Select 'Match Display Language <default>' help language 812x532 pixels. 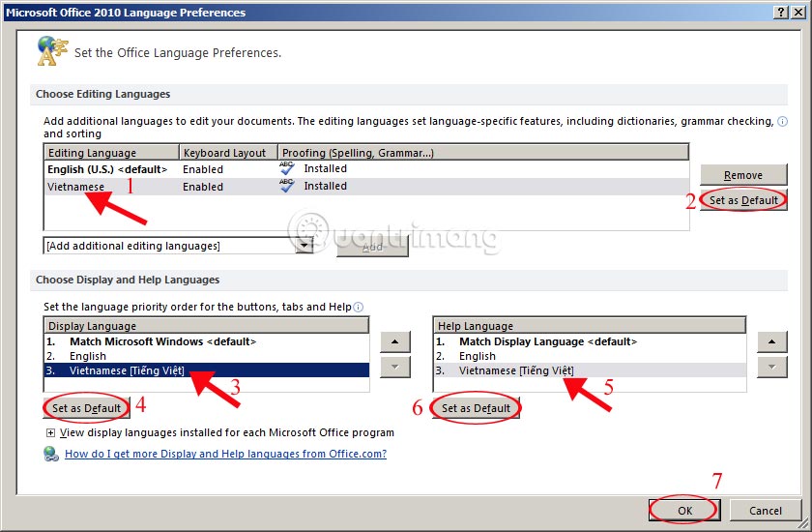(x=590, y=341)
